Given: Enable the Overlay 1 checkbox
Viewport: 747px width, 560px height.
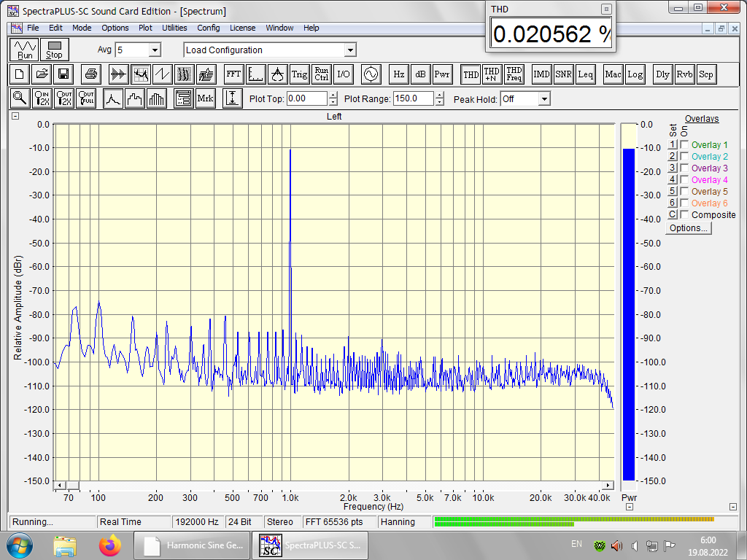Looking at the screenshot, I should [684, 145].
